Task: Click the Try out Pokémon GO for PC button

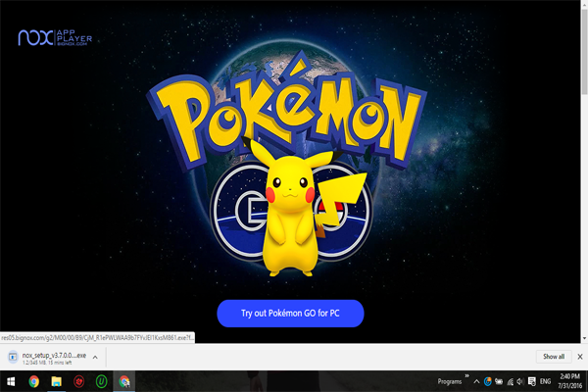Action: pos(290,314)
